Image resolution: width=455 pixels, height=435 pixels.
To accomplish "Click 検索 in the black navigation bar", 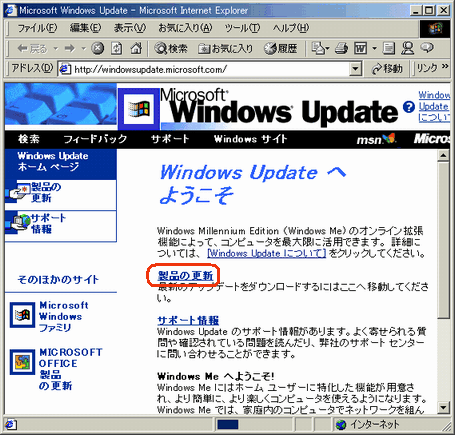I will [29, 139].
